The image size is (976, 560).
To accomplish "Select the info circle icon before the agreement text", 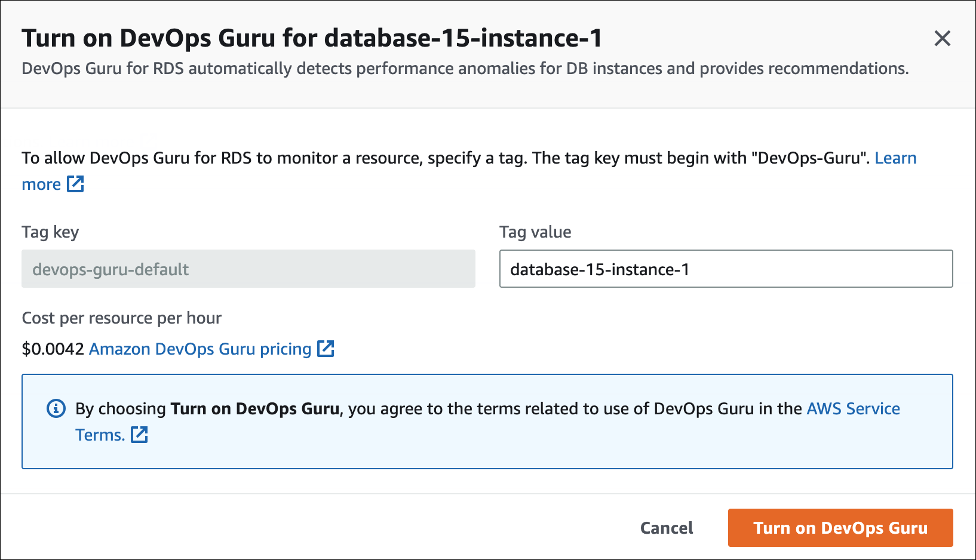I will [55, 409].
